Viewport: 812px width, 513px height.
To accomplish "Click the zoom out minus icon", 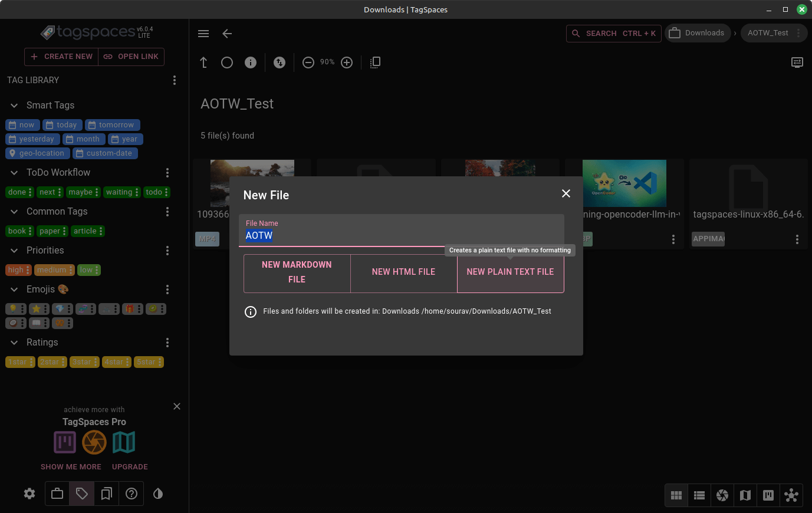I will [308, 63].
